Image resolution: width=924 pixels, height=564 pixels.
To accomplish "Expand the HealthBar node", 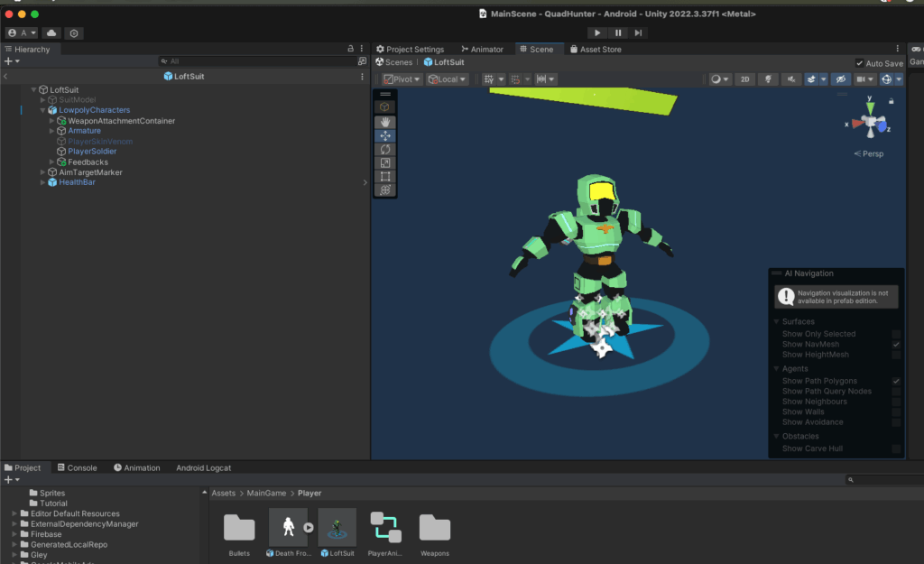I will (43, 182).
